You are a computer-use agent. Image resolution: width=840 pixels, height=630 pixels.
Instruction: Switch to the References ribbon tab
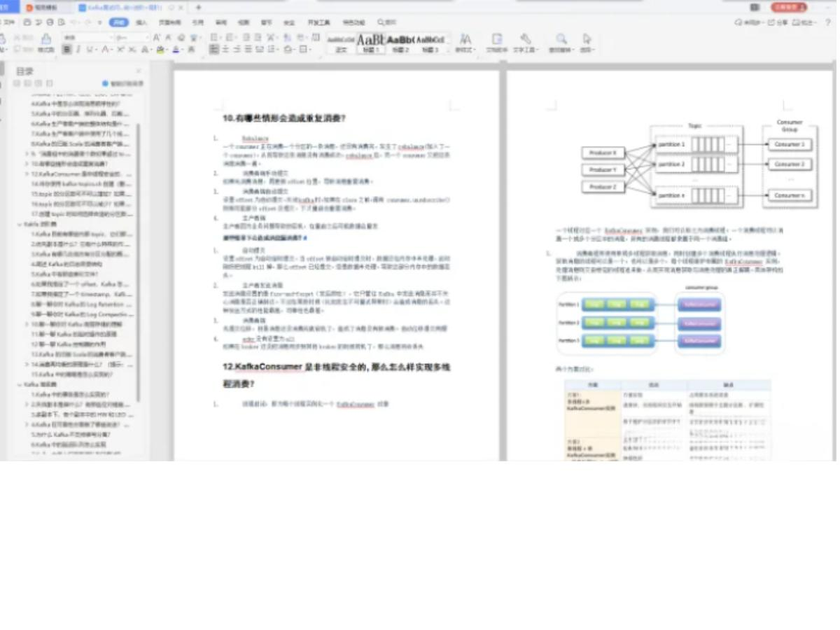pyautogui.click(x=198, y=22)
